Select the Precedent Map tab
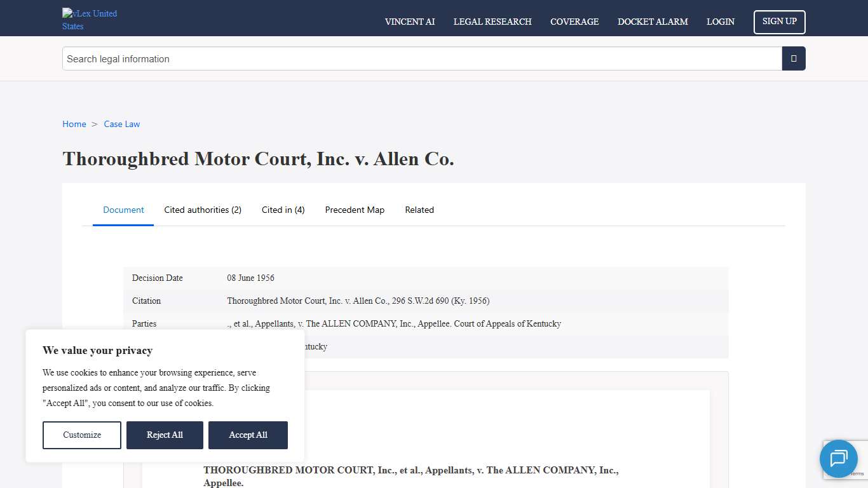This screenshot has height=488, width=868. click(x=355, y=210)
